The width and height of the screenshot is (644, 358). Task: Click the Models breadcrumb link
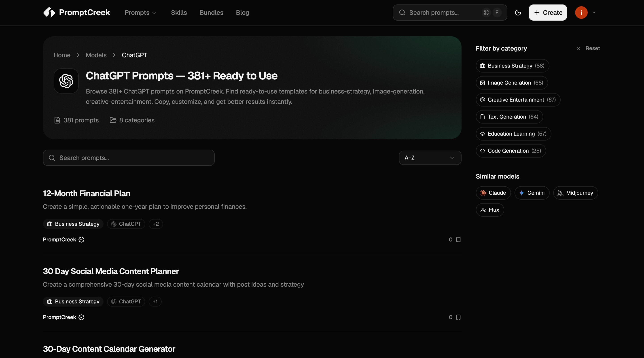[x=96, y=55]
